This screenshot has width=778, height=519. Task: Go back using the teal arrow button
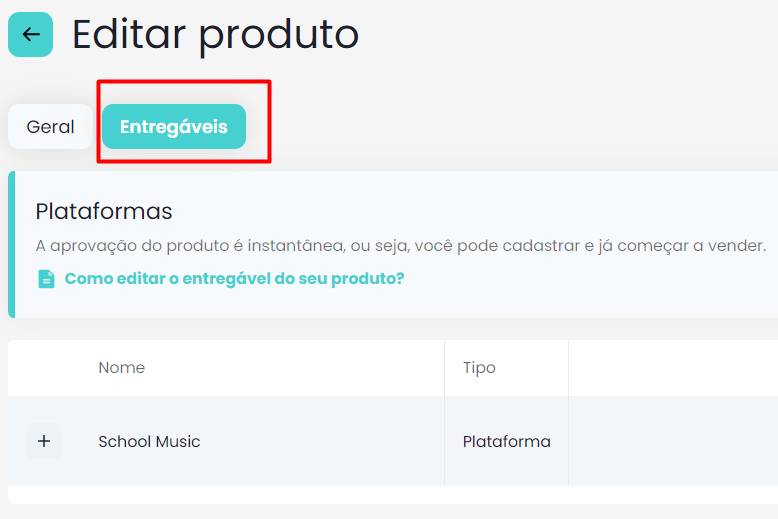point(30,34)
